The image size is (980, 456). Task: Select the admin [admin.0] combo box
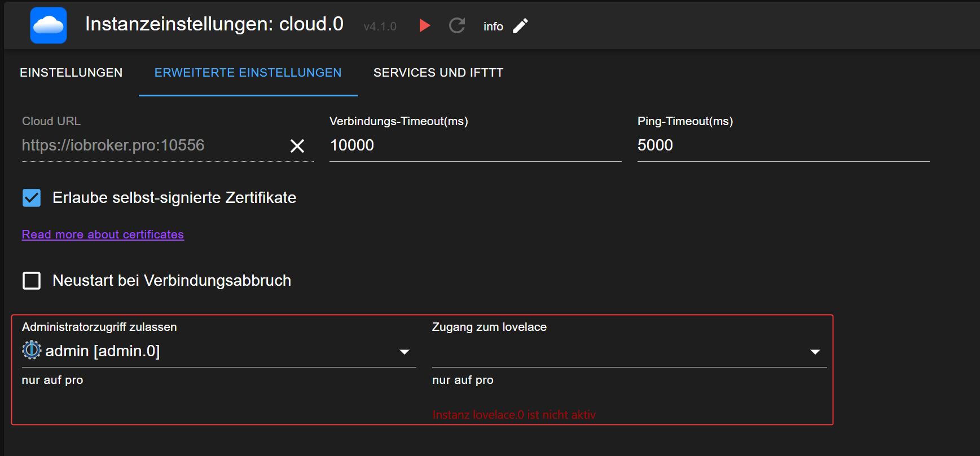(219, 351)
